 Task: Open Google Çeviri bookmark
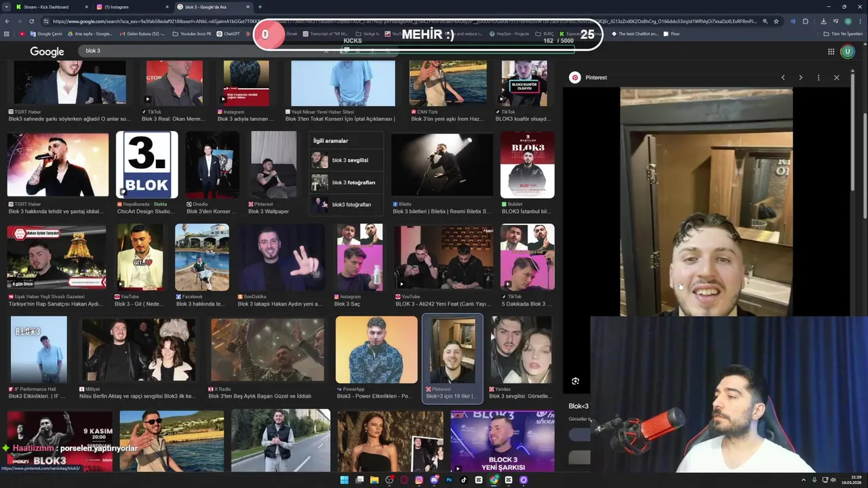46,33
